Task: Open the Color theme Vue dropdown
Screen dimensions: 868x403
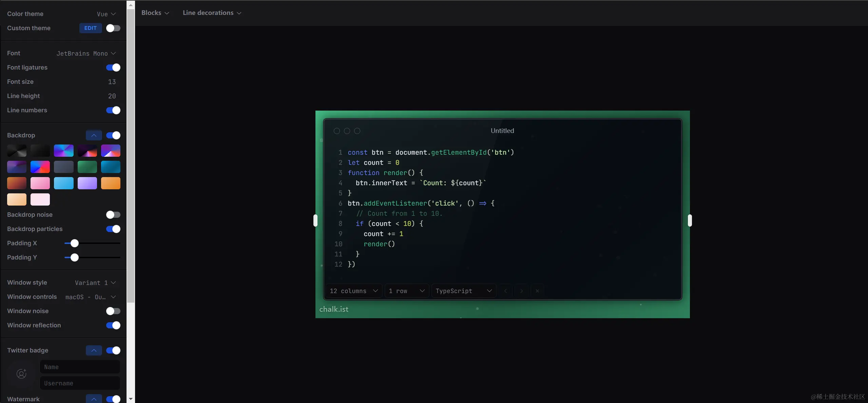Action: (106, 14)
